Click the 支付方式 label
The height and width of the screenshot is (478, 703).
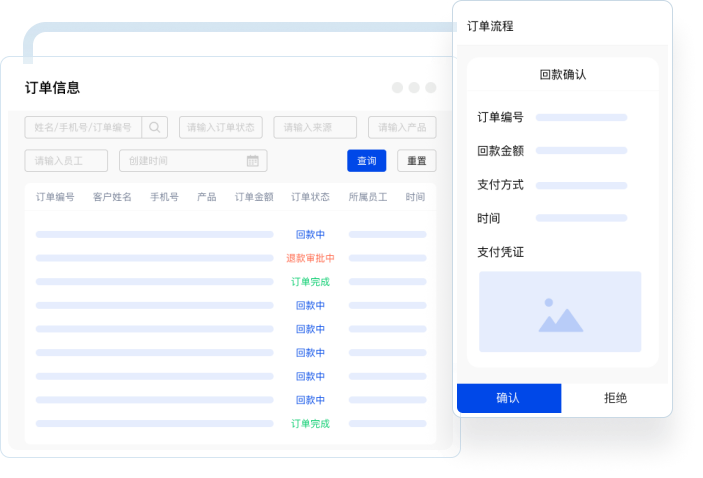[x=500, y=185]
